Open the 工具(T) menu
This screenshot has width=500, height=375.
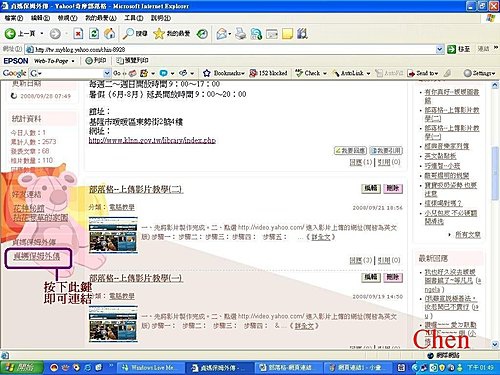point(134,18)
